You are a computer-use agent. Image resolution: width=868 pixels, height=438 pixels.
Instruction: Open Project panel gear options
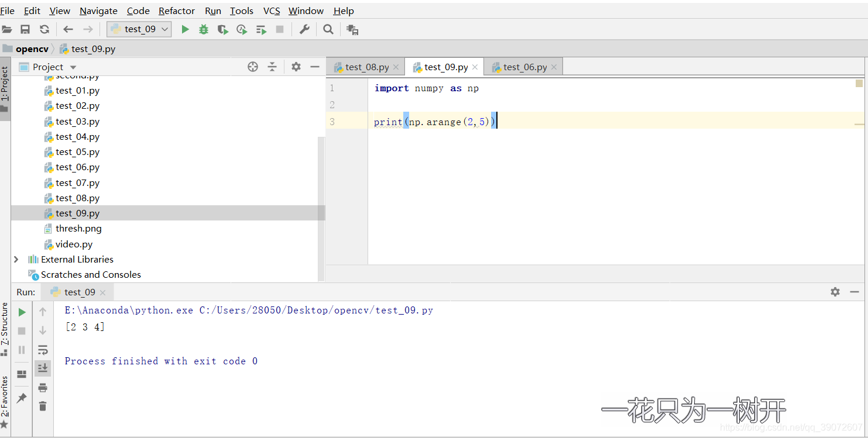click(x=296, y=67)
